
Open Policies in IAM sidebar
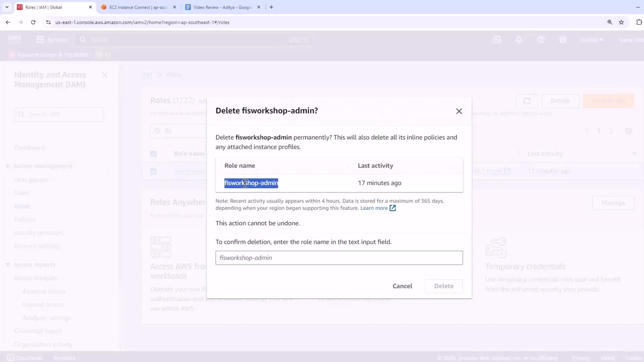(25, 220)
